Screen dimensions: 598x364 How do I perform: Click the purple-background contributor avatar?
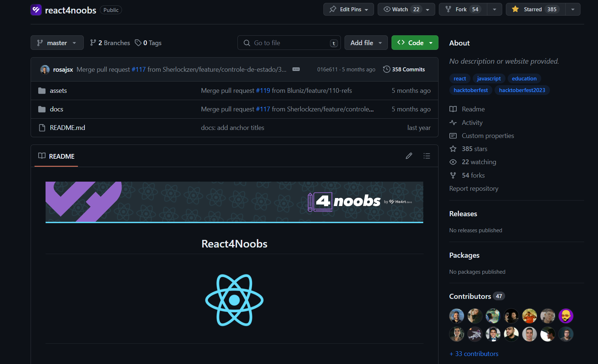click(566, 316)
